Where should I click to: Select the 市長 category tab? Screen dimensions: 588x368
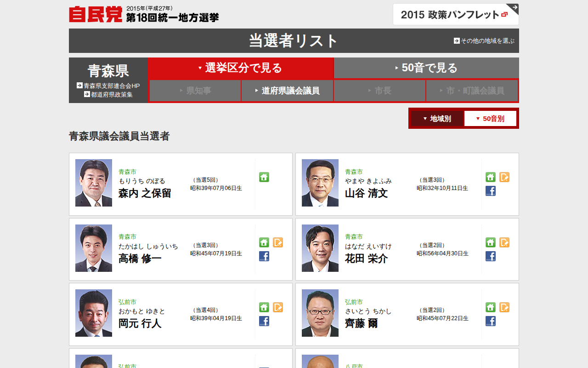[x=379, y=91]
